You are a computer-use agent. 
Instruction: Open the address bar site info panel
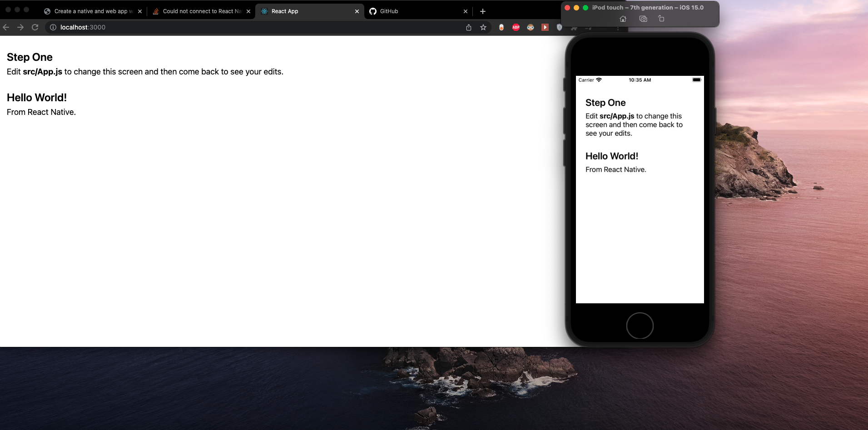pyautogui.click(x=53, y=27)
